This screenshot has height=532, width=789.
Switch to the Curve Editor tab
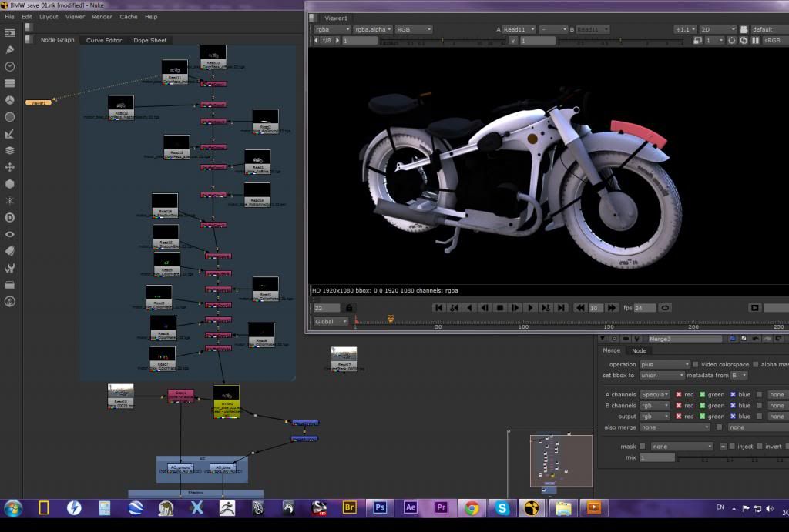click(104, 40)
